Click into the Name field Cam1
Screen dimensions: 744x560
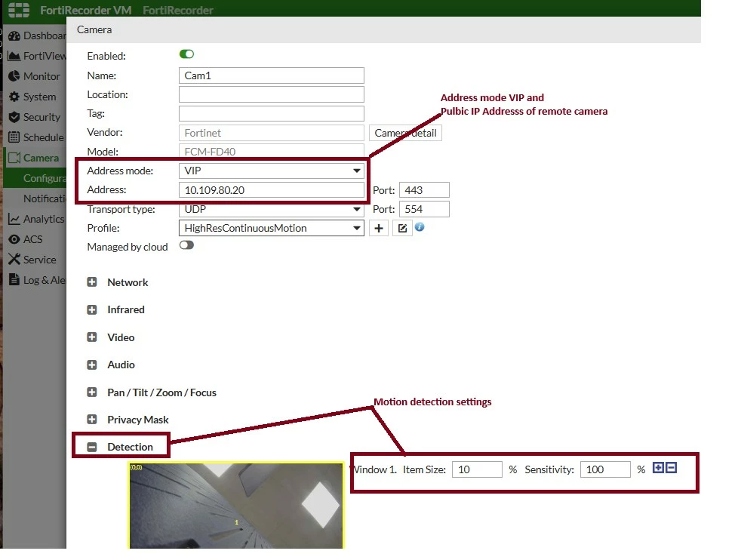coord(272,75)
